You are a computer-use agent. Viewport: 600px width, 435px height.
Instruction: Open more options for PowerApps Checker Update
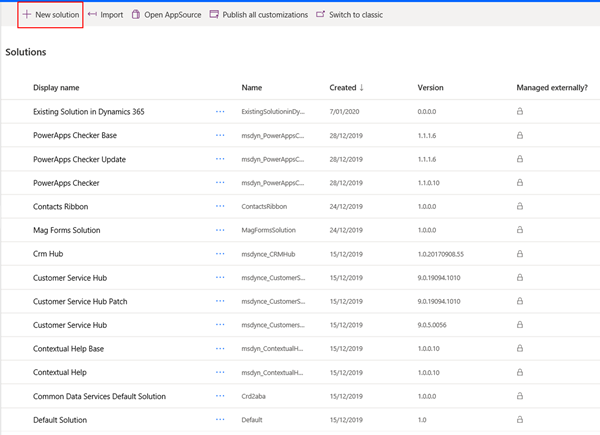[220, 160]
